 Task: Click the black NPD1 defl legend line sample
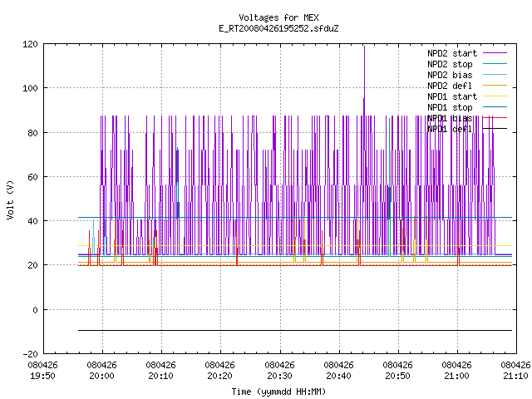click(495, 129)
